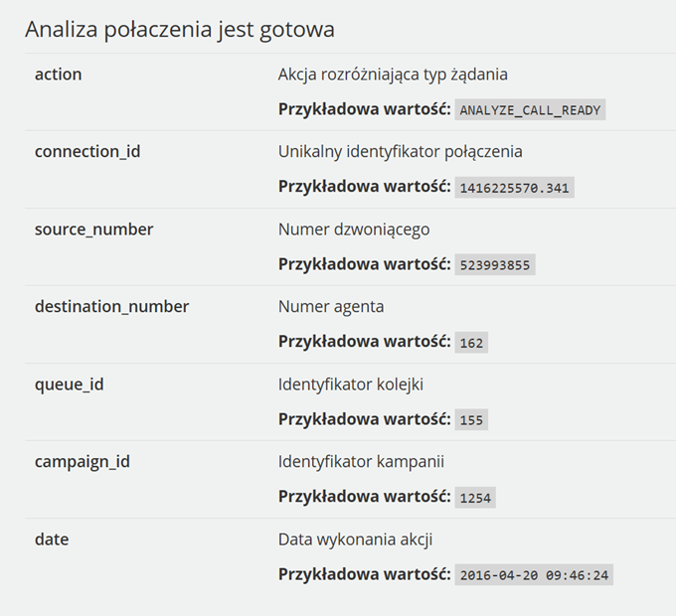676x616 pixels.
Task: Click the heading "Analiza połączenia jest gotowa"
Action: [x=180, y=30]
